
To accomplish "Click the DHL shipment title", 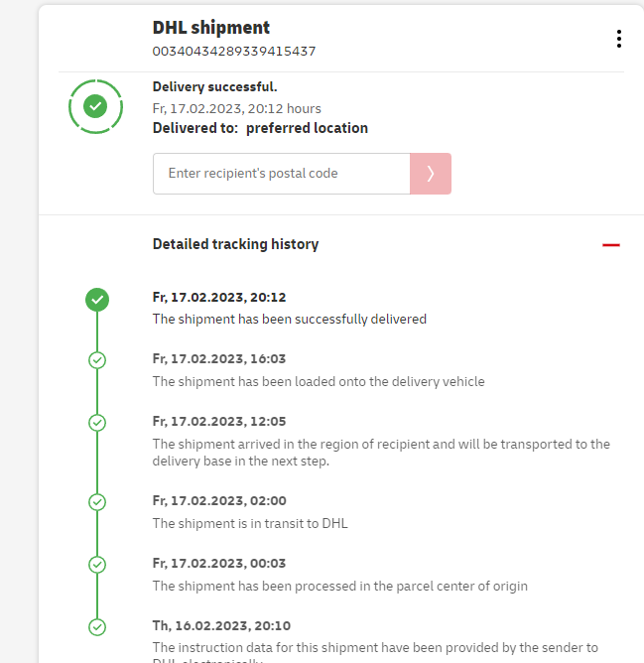I will click(x=210, y=28).
